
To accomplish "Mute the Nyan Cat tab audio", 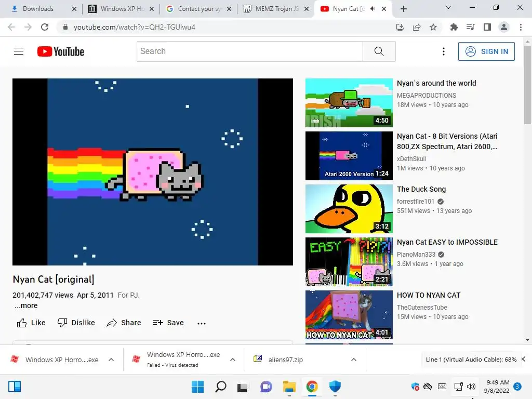I will pyautogui.click(x=373, y=9).
